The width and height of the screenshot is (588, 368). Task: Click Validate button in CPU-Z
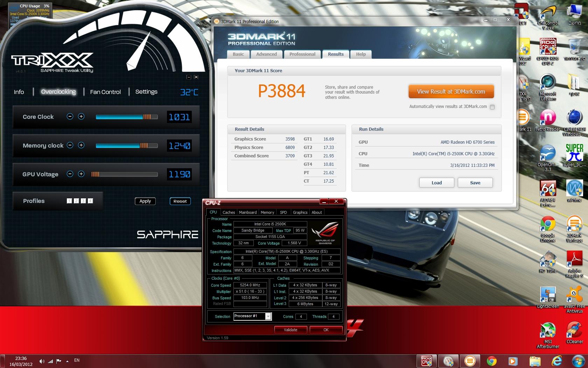pyautogui.click(x=290, y=330)
